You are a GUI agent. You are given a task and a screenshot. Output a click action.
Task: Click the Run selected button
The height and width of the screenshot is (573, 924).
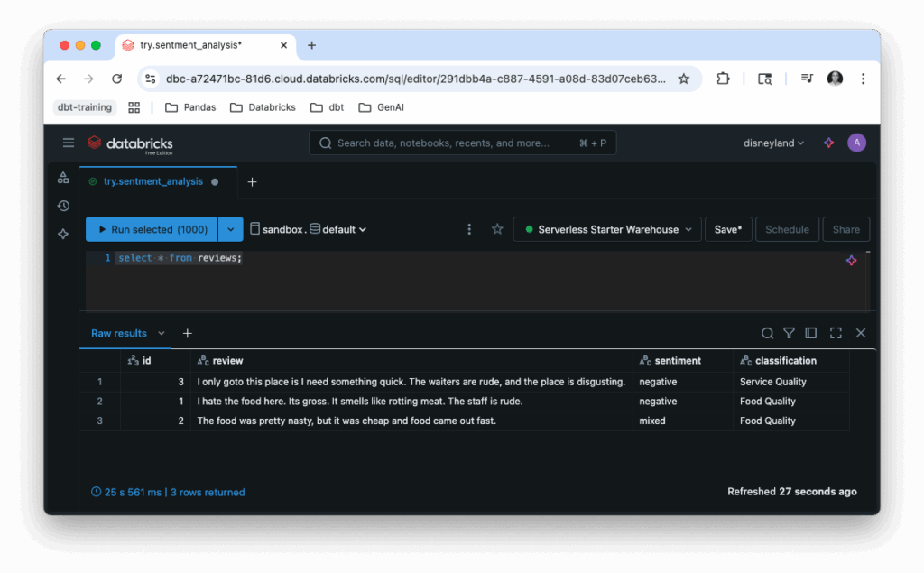(x=152, y=229)
